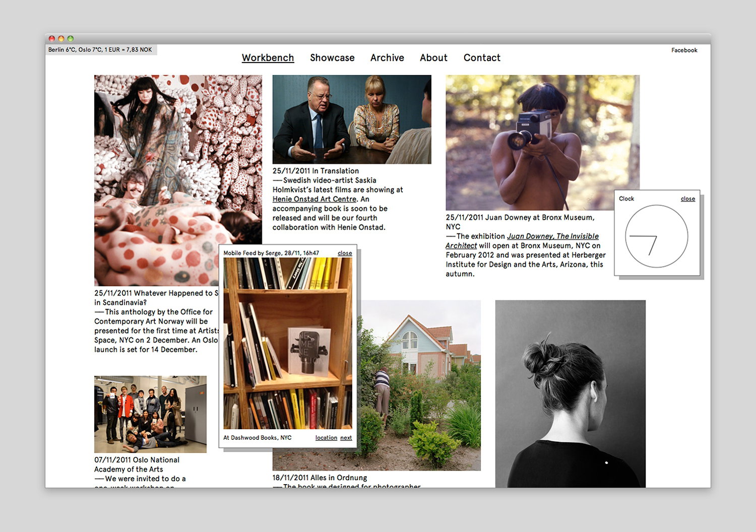The width and height of the screenshot is (756, 532).
Task: Click '25/11/2011 Juan Downey at Bronx Museum' heading
Action: [x=520, y=222]
